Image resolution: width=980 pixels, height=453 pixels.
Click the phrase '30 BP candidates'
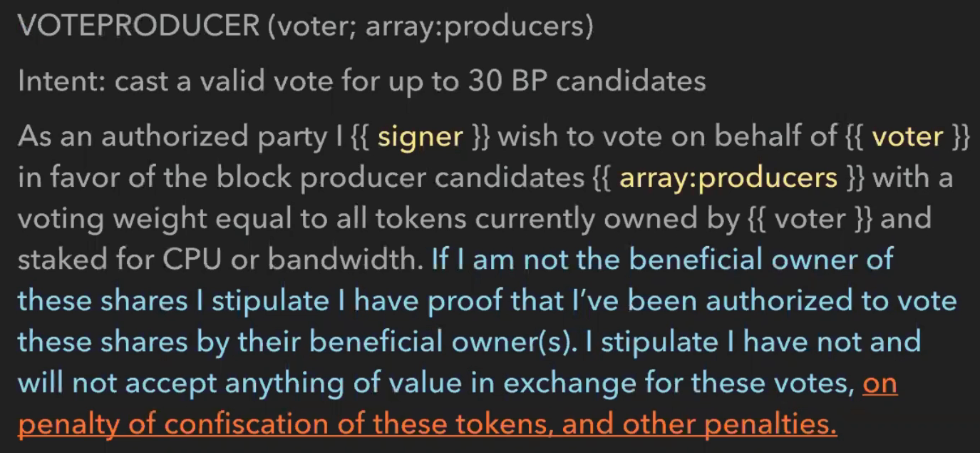[x=587, y=81]
